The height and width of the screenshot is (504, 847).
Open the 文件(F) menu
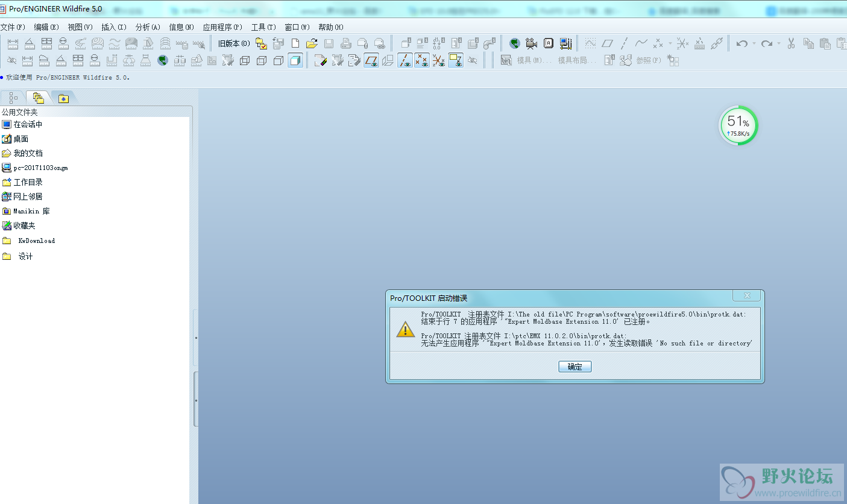pyautogui.click(x=13, y=27)
